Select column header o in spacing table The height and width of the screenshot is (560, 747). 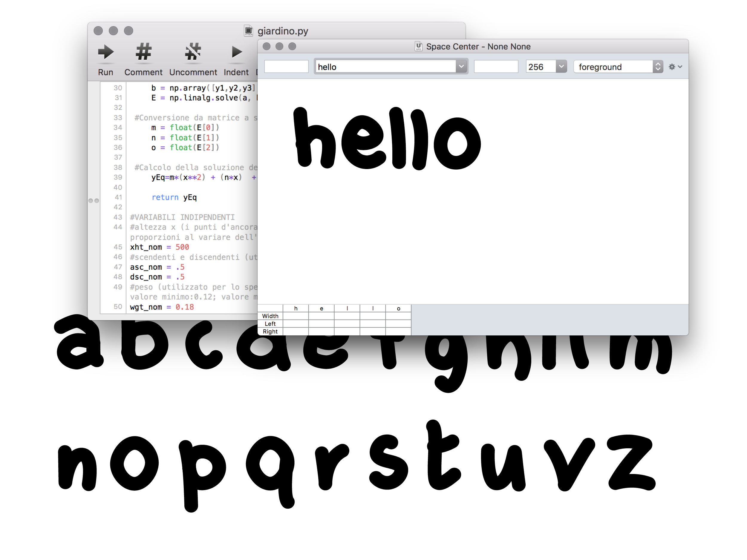click(x=399, y=308)
